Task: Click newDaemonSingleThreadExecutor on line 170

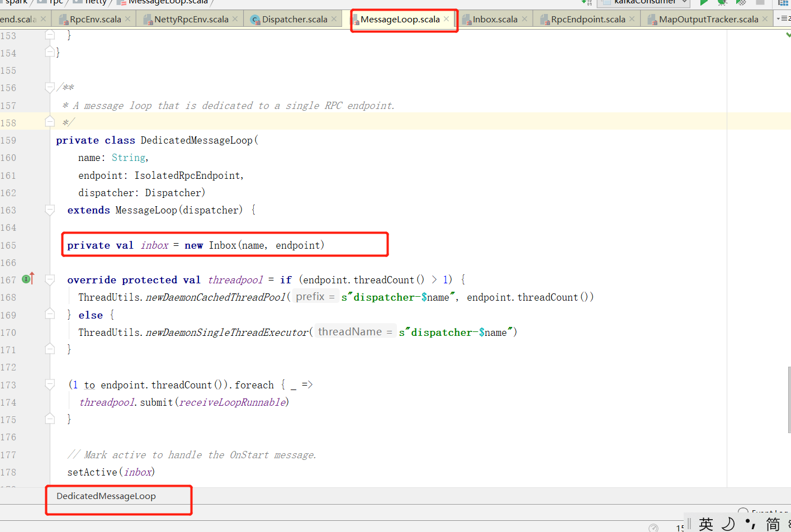Action: tap(227, 332)
